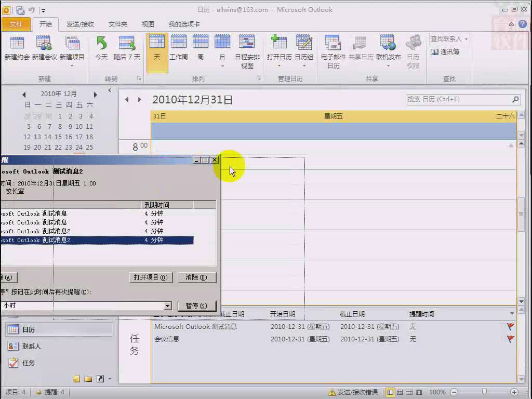Go to next month in mini calendar

[x=96, y=95]
